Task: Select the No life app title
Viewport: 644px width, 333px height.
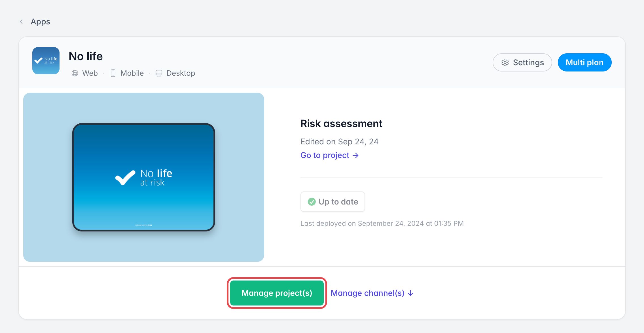Action: tap(86, 56)
